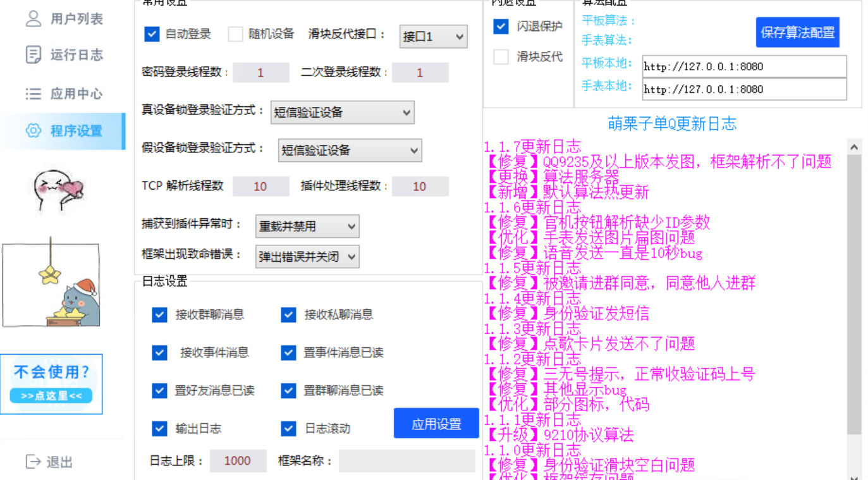Open the 真设备锁登录验证方式 dropdown
The image size is (868, 480).
342,113
